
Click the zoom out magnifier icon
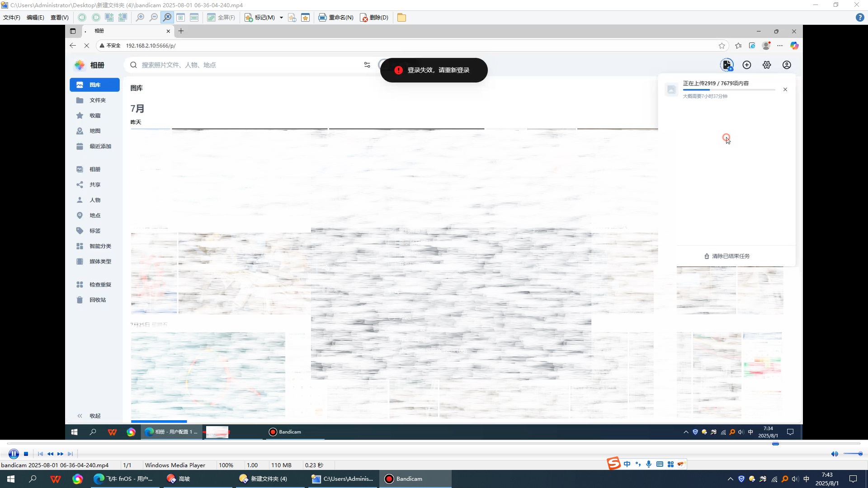coord(154,17)
